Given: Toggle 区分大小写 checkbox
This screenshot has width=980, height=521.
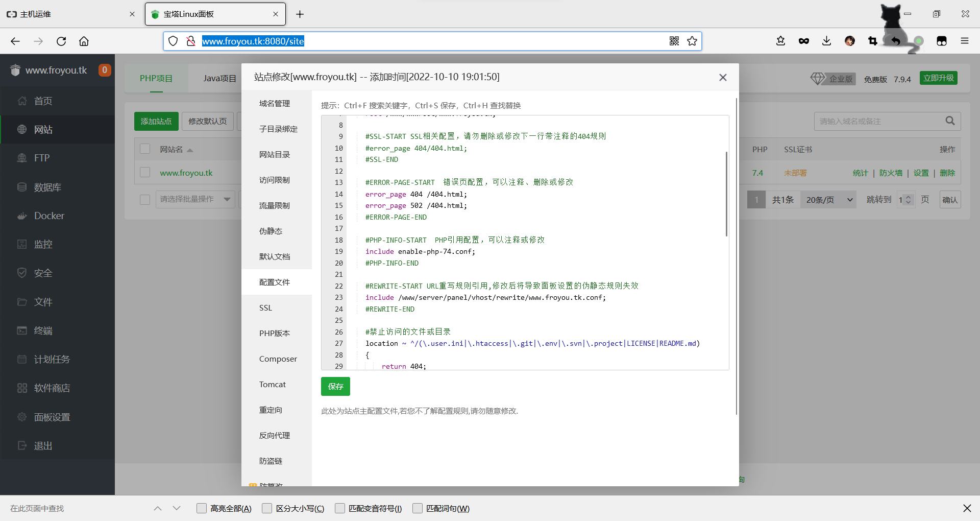Looking at the screenshot, I should tap(267, 508).
